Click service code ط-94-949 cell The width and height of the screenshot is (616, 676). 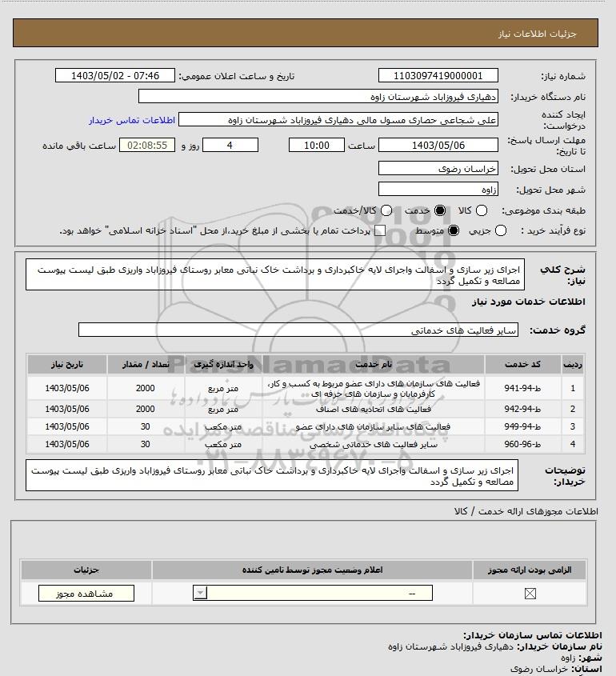(523, 427)
